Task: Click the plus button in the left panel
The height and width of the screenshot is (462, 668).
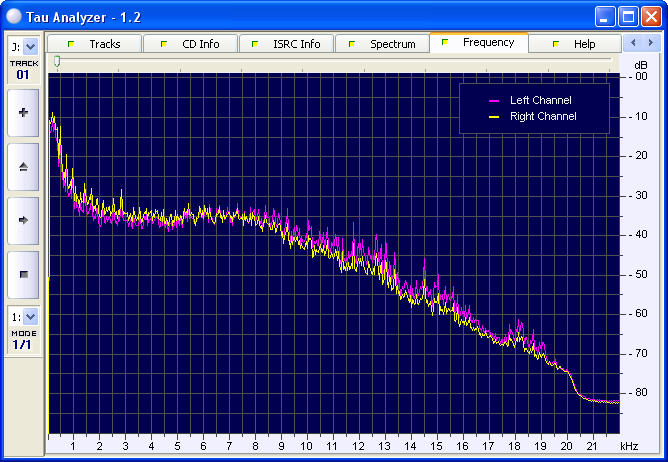Action: [23, 113]
